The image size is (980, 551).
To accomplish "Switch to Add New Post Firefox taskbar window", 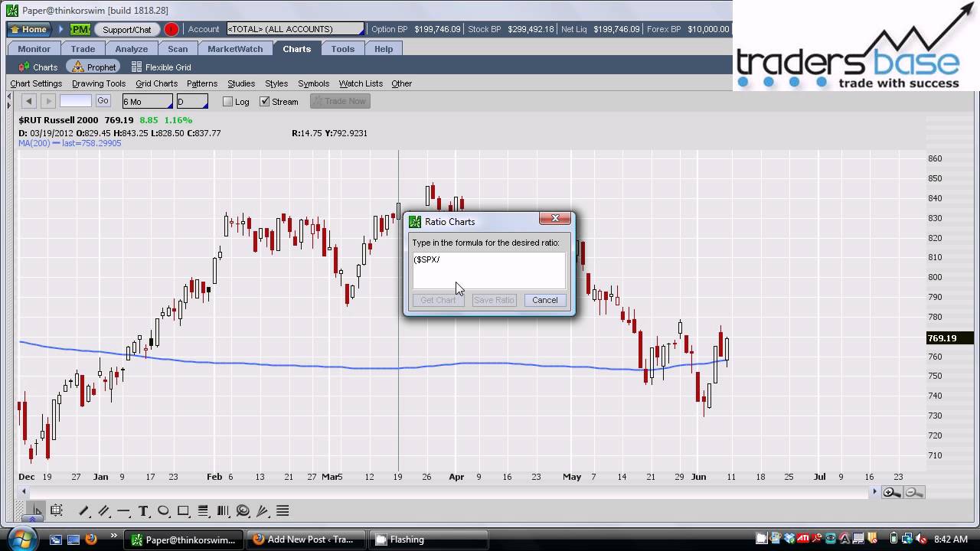I will click(306, 540).
